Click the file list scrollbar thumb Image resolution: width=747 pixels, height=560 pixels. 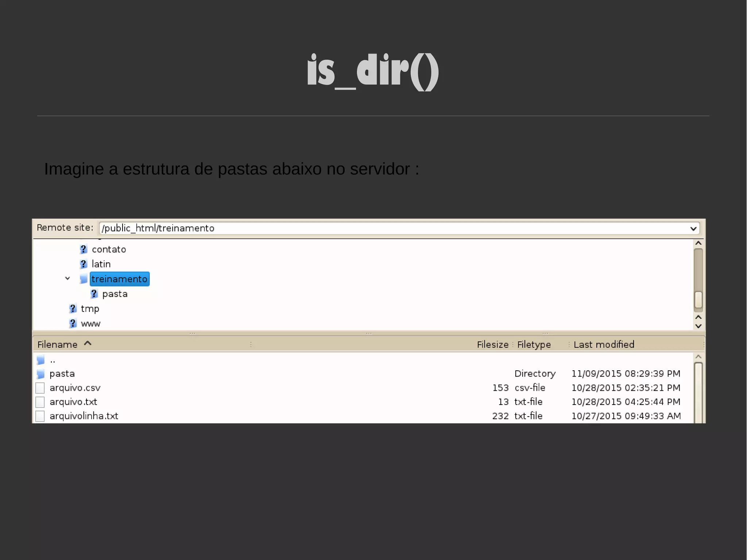[x=698, y=393]
